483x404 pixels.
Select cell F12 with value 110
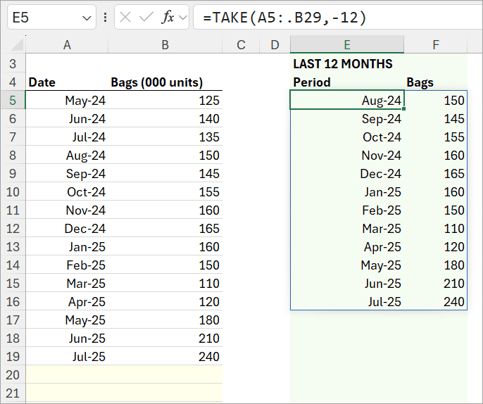435,228
